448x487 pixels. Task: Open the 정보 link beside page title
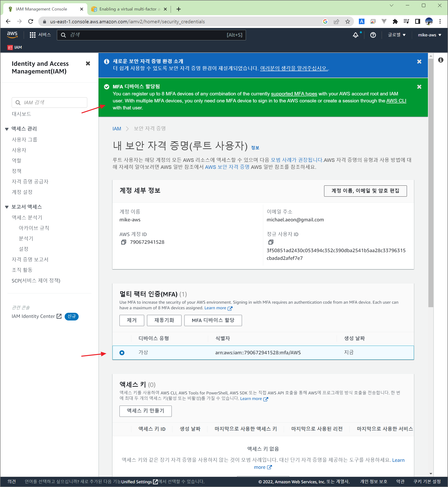[x=255, y=148]
